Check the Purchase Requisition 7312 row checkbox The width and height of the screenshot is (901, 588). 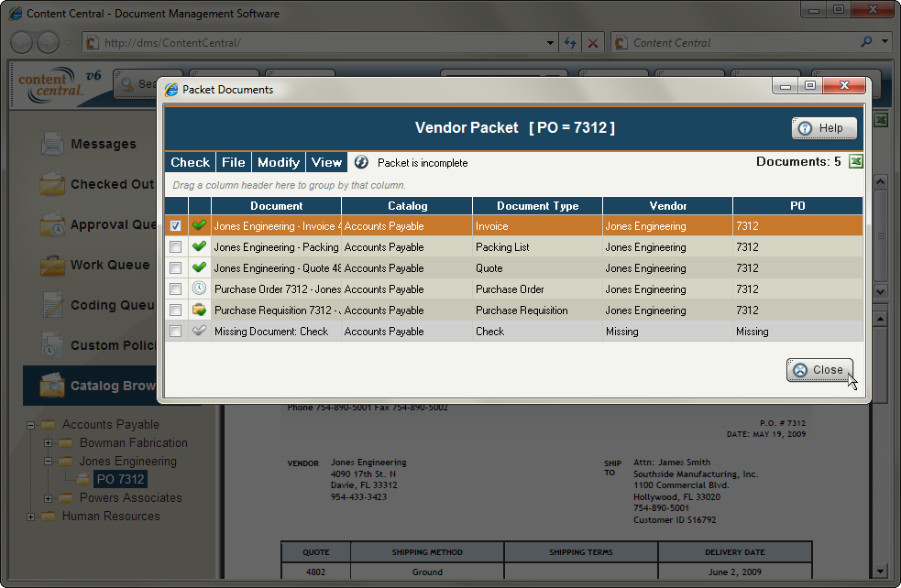coord(176,310)
